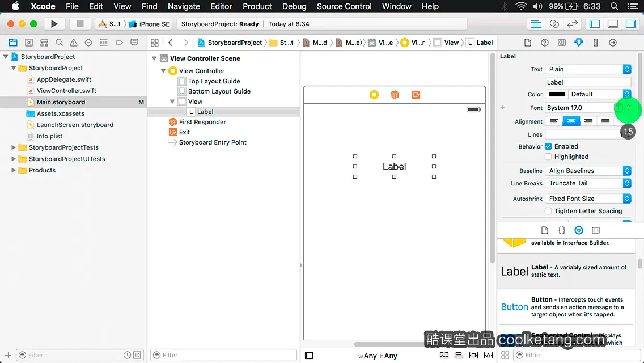Open the Text type Plain dropdown
644x363 pixels.
click(x=588, y=69)
